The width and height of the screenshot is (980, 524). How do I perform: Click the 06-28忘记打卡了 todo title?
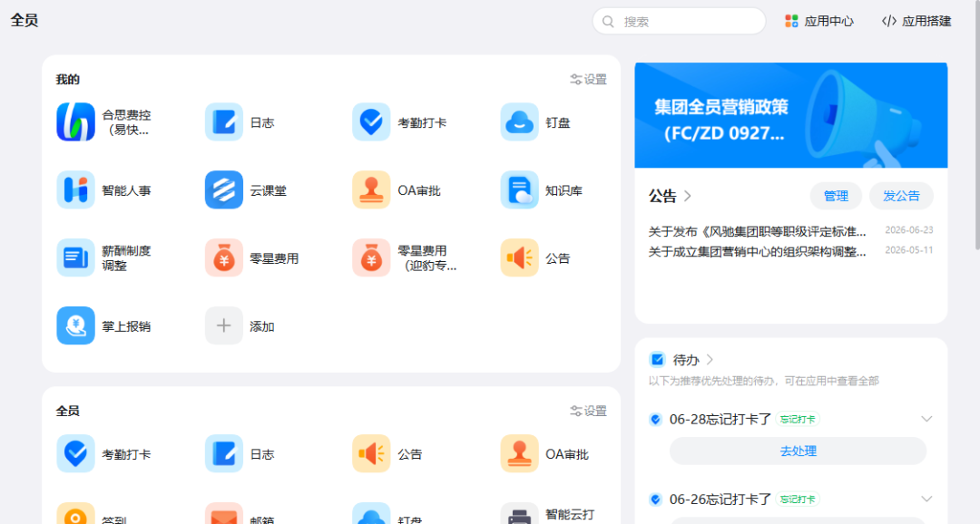(x=720, y=419)
